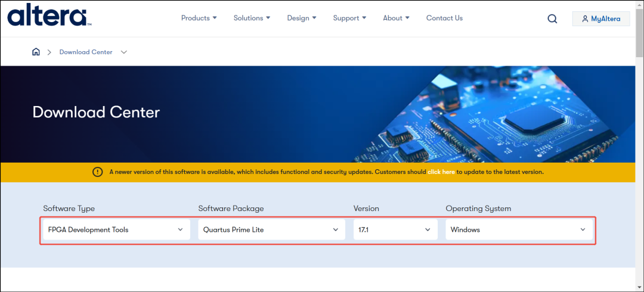Expand the Version 17.1 dropdown
The image size is (644, 292).
[395, 229]
